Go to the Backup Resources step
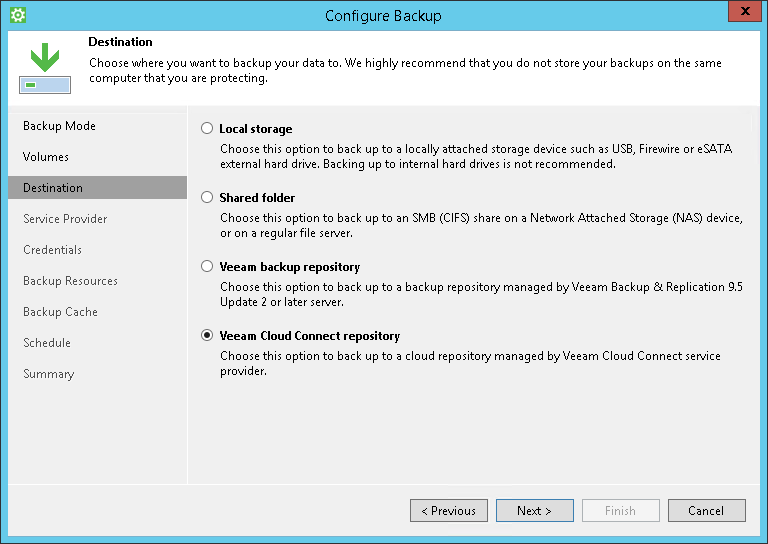This screenshot has height=544, width=768. [70, 281]
